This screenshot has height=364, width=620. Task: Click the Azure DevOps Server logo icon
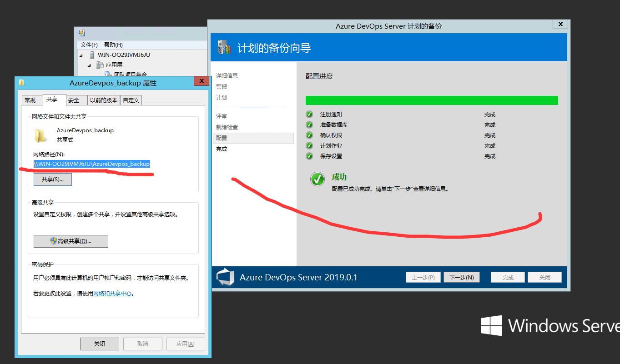(x=225, y=277)
